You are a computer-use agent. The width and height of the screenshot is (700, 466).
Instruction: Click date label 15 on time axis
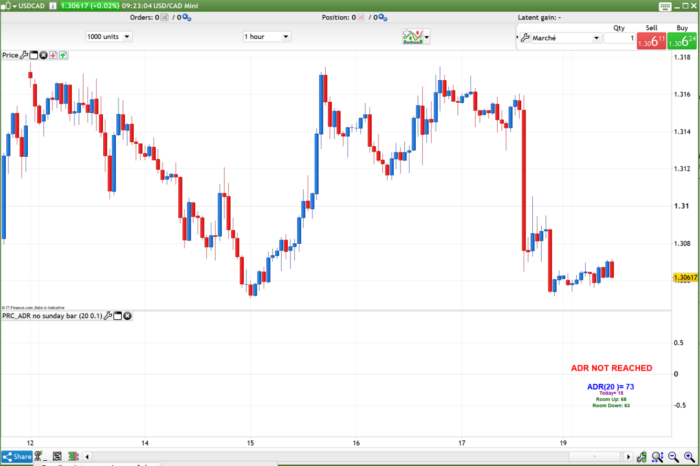250,443
